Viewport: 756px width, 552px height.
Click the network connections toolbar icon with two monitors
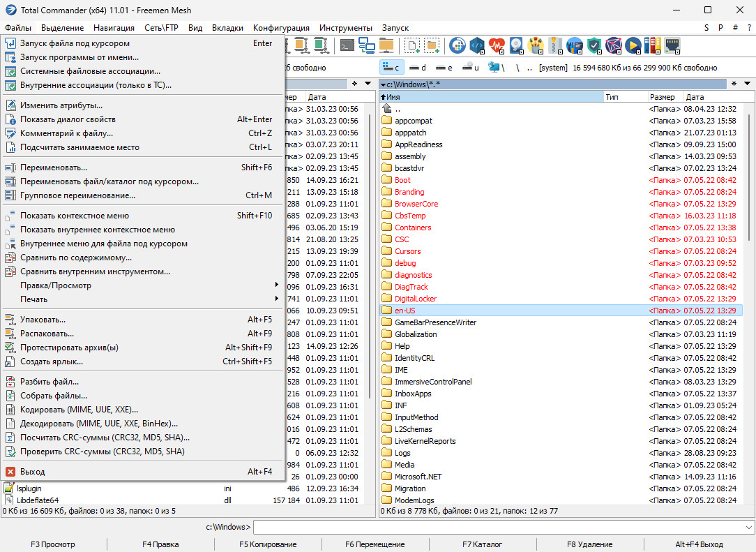point(367,46)
